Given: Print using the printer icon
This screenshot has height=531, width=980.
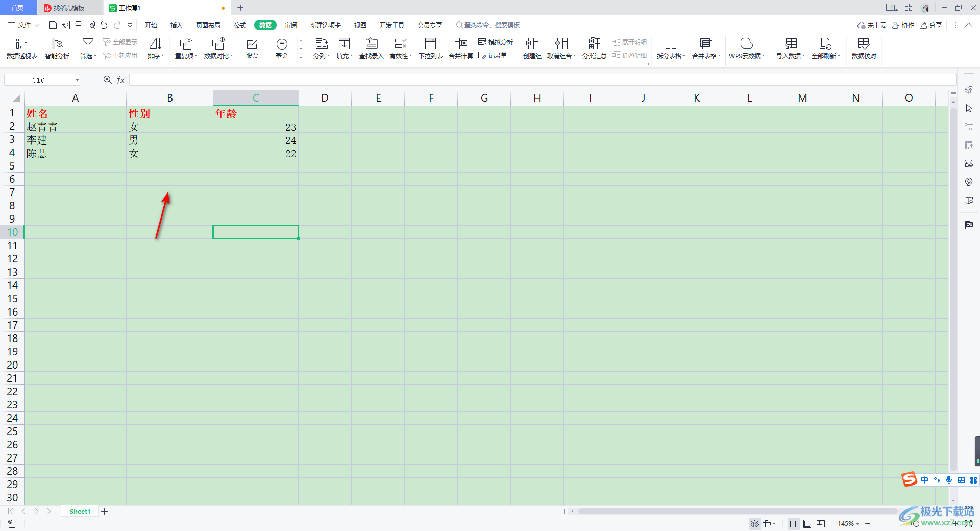Looking at the screenshot, I should 78,25.
